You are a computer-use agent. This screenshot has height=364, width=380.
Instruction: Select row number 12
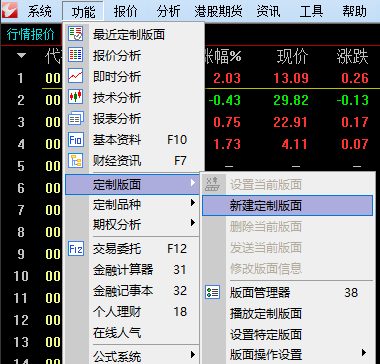pos(21,320)
